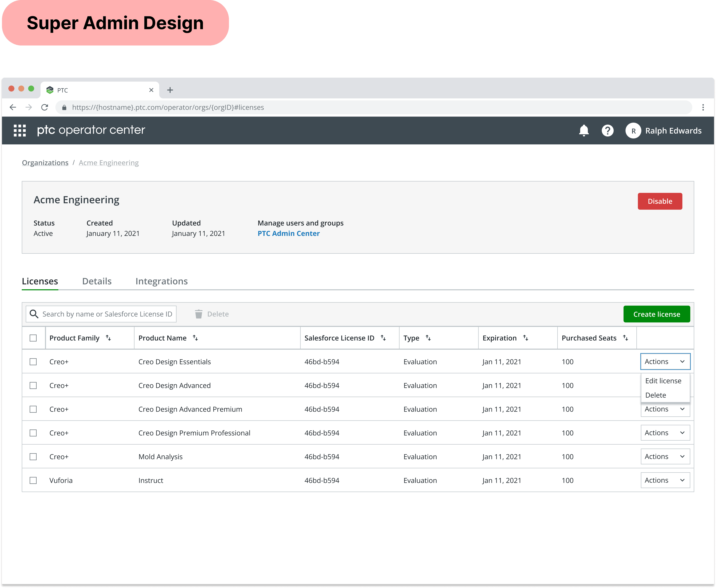The width and height of the screenshot is (716, 588).
Task: Expand Actions dropdown for Instruct row
Action: point(665,480)
